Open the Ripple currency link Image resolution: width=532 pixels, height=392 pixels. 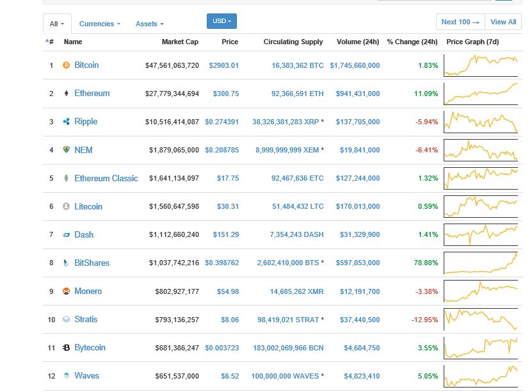[86, 122]
